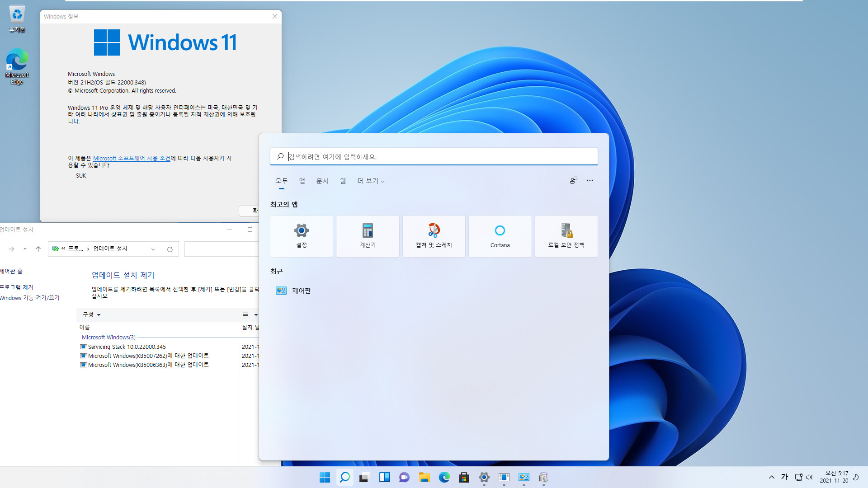Open Task View from the taskbar
The height and width of the screenshot is (488, 868).
click(364, 477)
